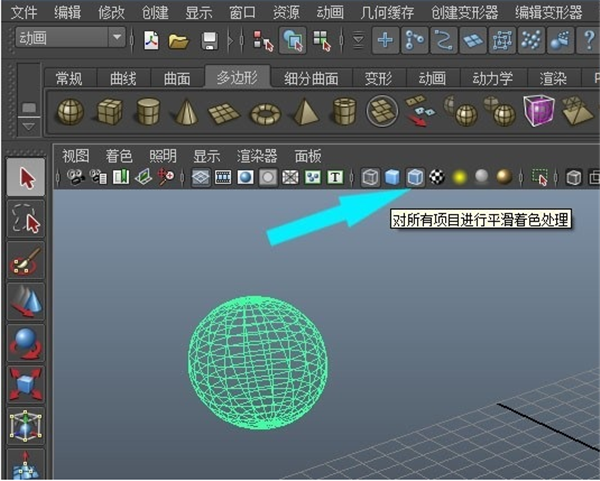Activate the Move tool with cone icon

(27, 302)
